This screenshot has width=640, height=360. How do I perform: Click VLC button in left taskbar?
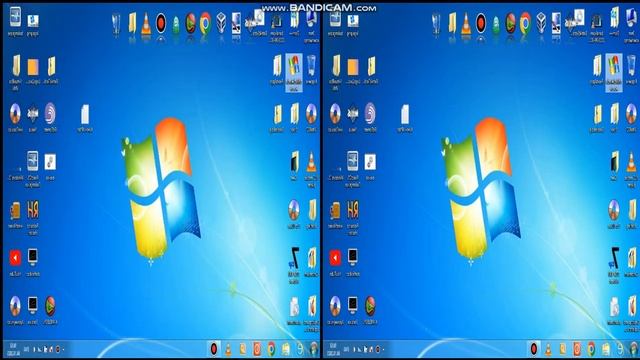pyautogui.click(x=228, y=349)
